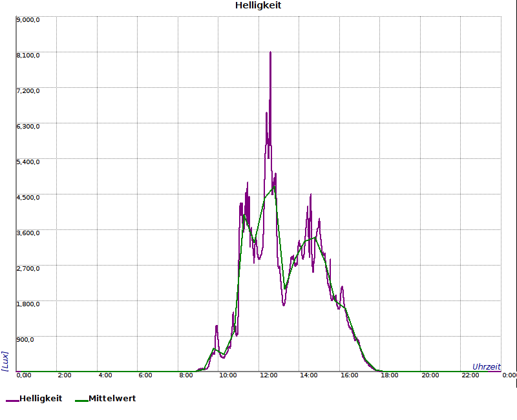Click the 7,200,0 y-axis value

pyautogui.click(x=28, y=91)
